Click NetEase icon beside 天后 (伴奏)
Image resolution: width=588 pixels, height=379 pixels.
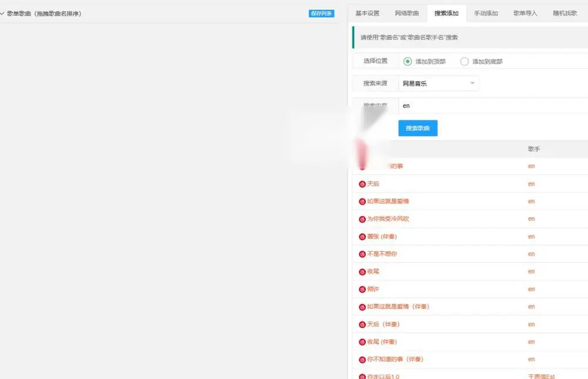pos(362,324)
